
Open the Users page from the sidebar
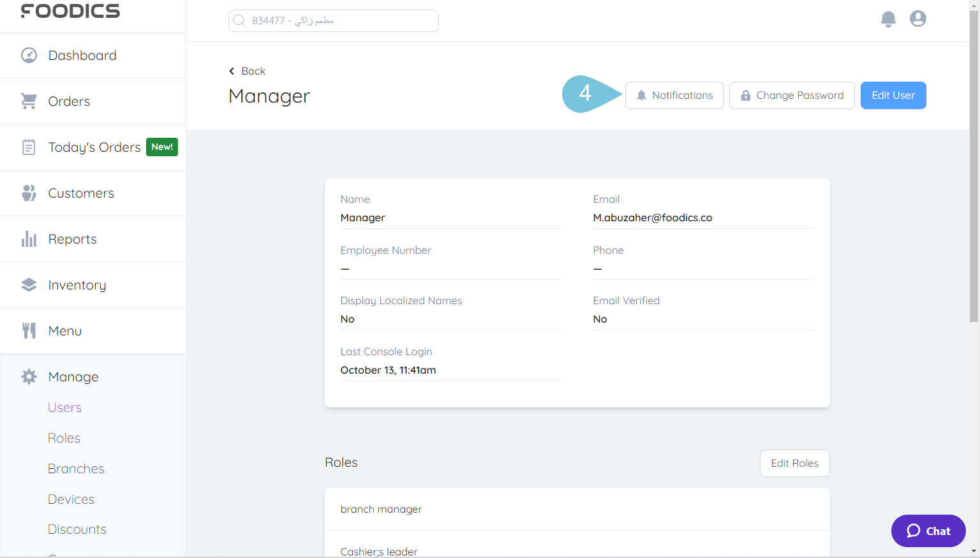pyautogui.click(x=64, y=407)
